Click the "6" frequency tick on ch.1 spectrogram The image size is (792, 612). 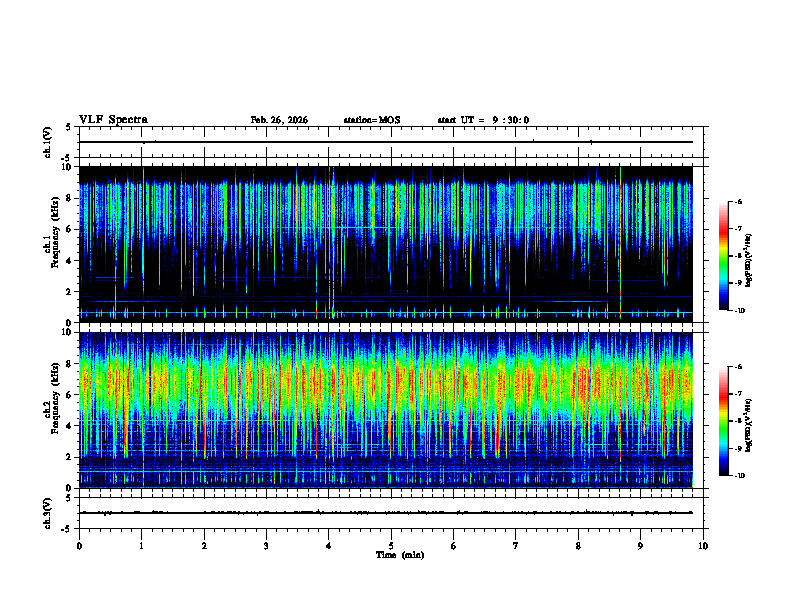pyautogui.click(x=70, y=229)
